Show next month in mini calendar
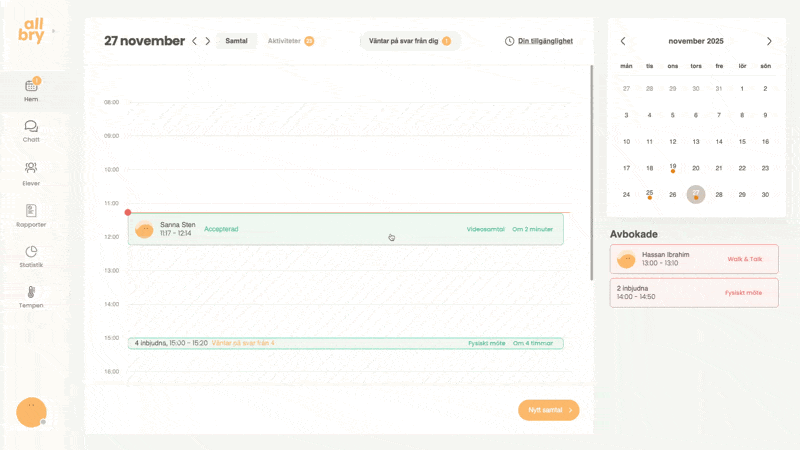The image size is (800, 450). [769, 41]
